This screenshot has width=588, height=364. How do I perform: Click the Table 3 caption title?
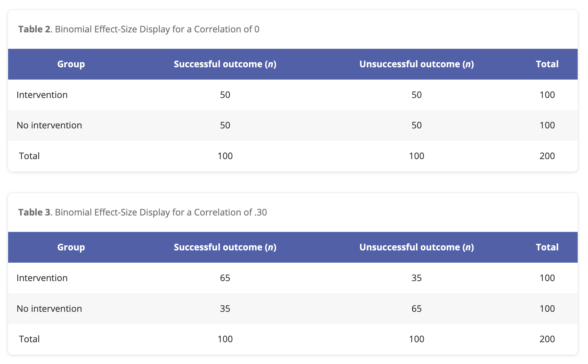142,212
